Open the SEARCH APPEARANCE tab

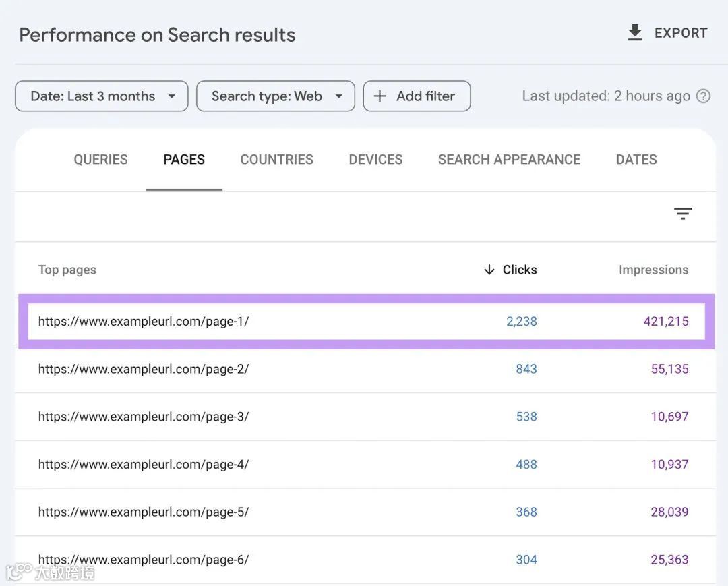pyautogui.click(x=509, y=160)
